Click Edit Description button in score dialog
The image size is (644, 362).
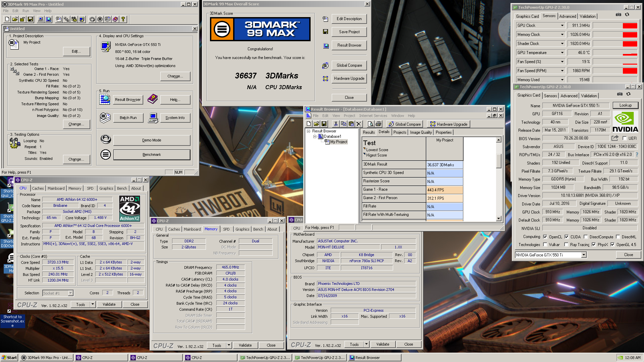click(x=349, y=19)
